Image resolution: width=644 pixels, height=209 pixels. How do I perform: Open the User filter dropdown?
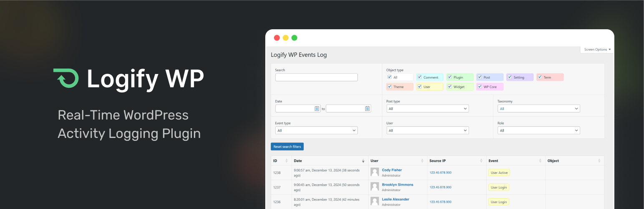pyautogui.click(x=428, y=130)
